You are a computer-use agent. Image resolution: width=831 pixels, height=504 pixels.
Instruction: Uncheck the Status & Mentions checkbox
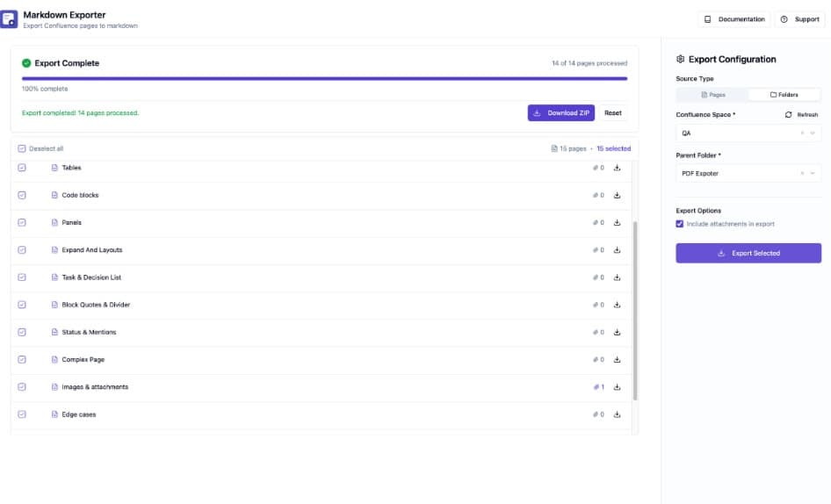click(x=22, y=332)
